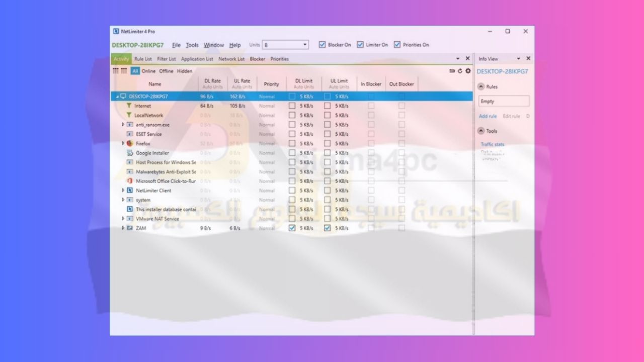Collapse the Rules section in Info View
This screenshot has width=644, height=362.
point(480,86)
